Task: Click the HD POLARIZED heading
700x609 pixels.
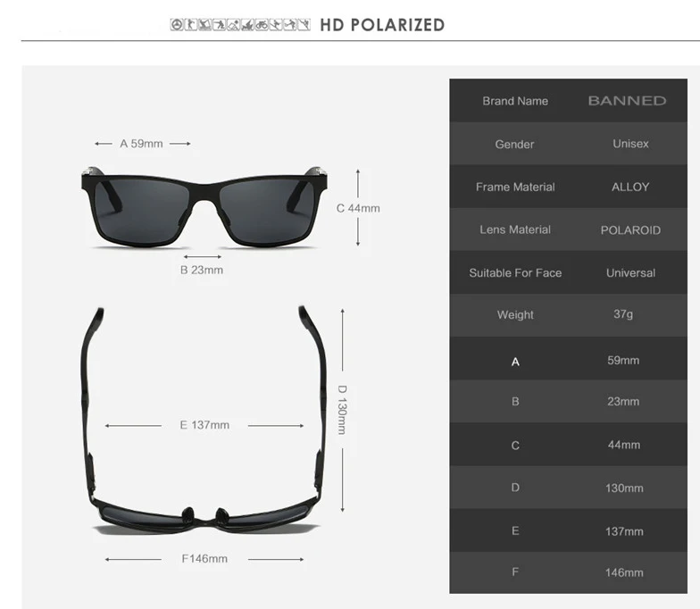Action: [382, 25]
